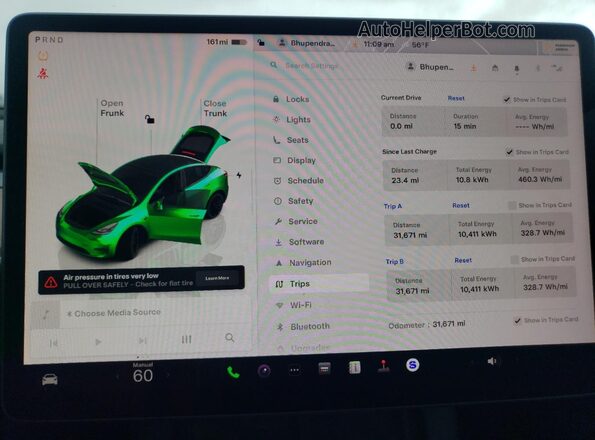
Task: Open the Safety settings menu
Action: (294, 201)
